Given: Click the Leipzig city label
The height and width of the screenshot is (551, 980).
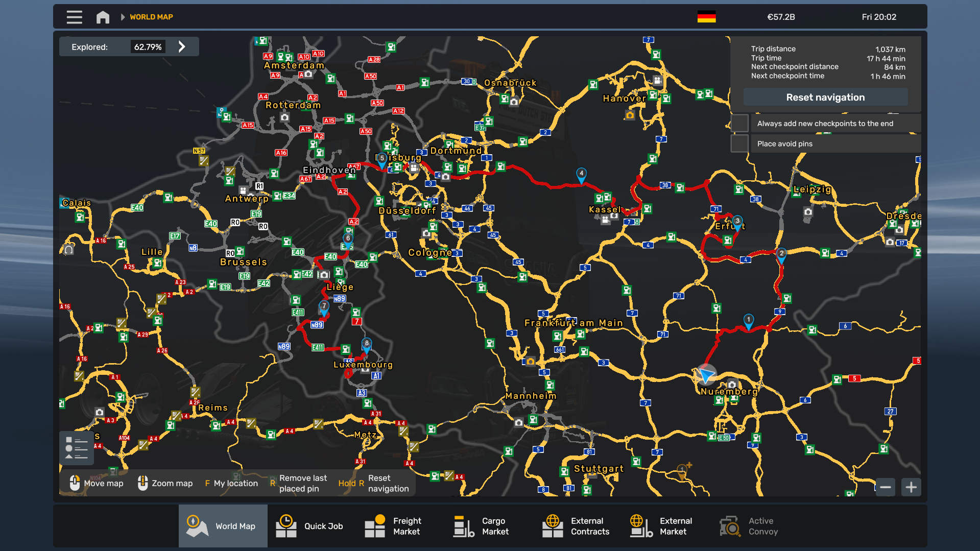Looking at the screenshot, I should point(812,189).
